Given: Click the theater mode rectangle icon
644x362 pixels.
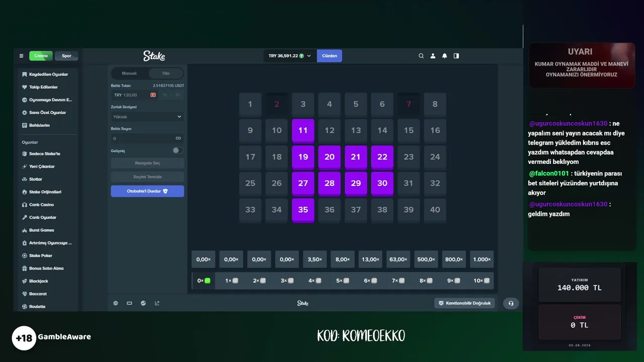Looking at the screenshot, I should pos(129,303).
